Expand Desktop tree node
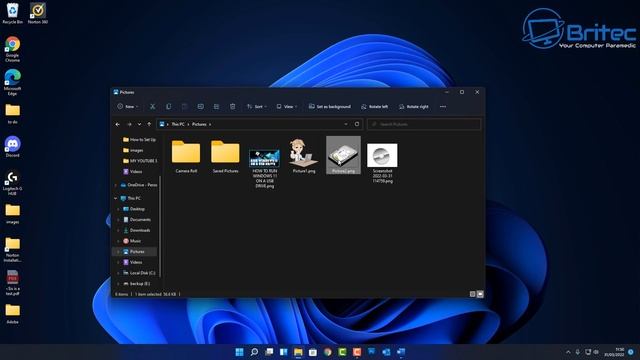This screenshot has width=640, height=360. tap(118, 209)
